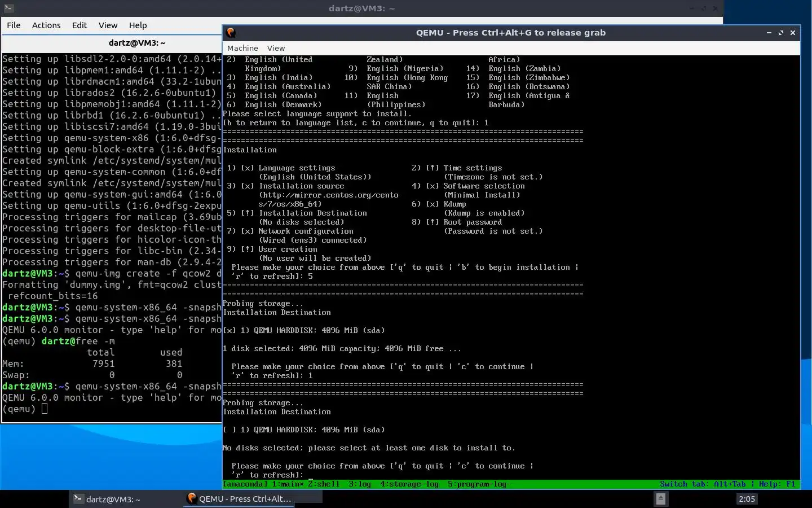
Task: Click the terminal window icon in its title bar
Action: pos(8,8)
